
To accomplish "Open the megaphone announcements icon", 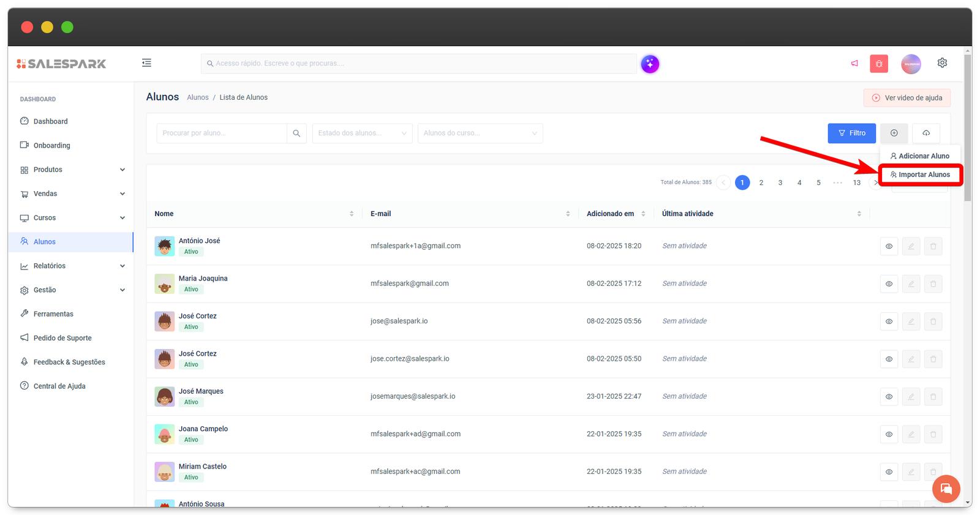I will pos(854,64).
